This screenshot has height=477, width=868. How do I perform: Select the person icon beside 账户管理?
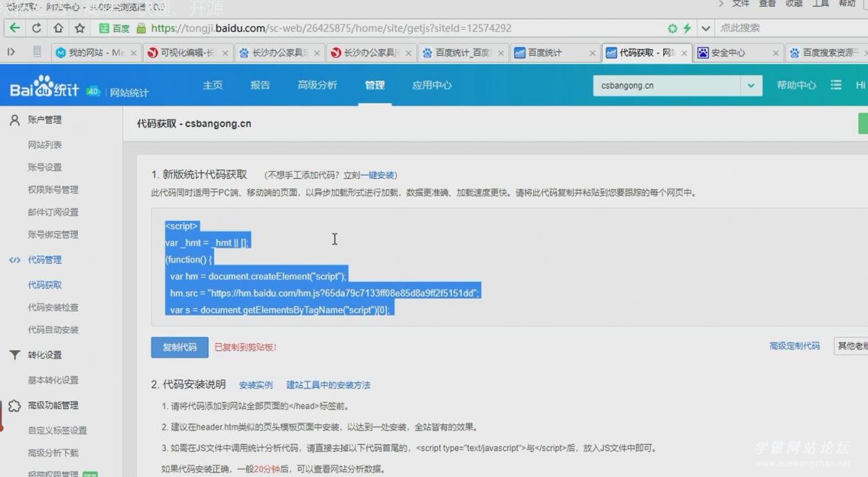pos(14,119)
